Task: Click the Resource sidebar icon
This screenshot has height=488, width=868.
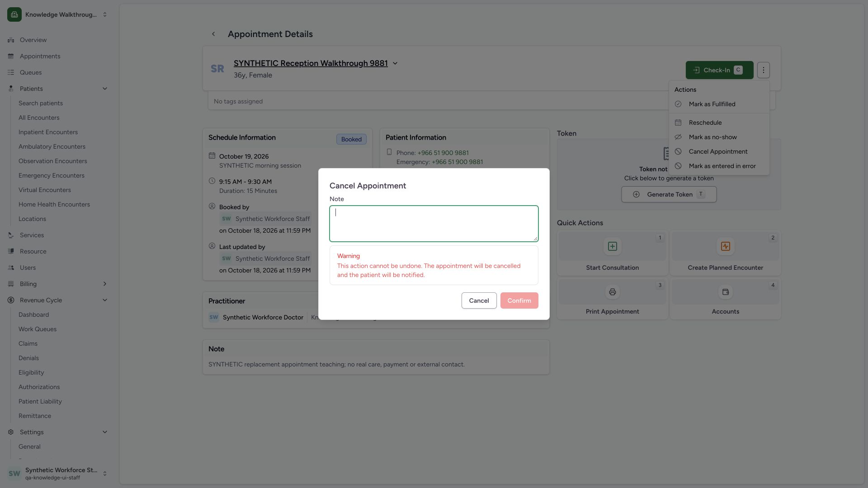Action: (11, 251)
